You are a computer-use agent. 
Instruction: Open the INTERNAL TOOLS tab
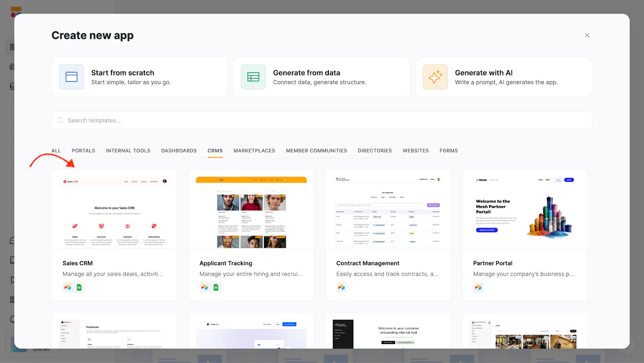pos(128,151)
